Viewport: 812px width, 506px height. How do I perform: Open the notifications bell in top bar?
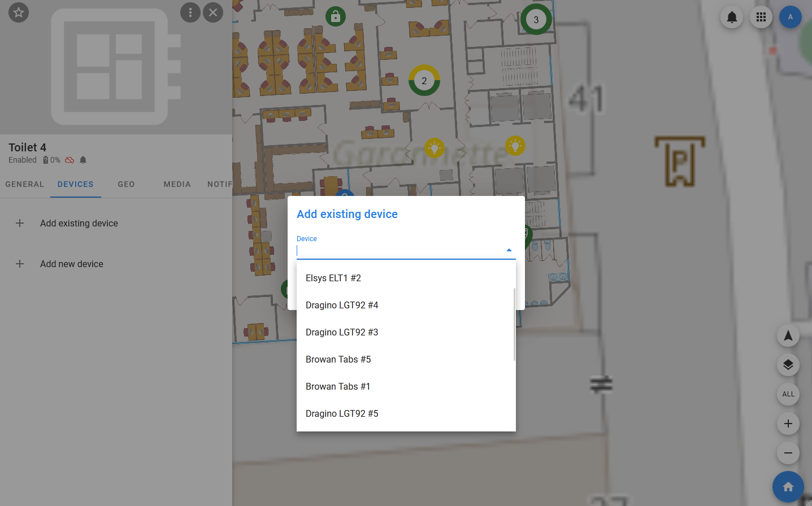click(732, 17)
